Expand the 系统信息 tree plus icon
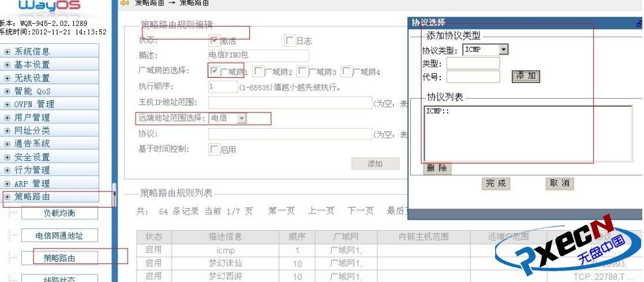Screen dimensions: 644x282 (x=8, y=51)
